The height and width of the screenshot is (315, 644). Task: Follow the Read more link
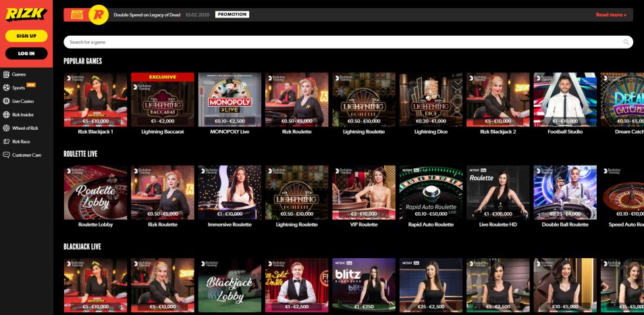click(x=611, y=15)
